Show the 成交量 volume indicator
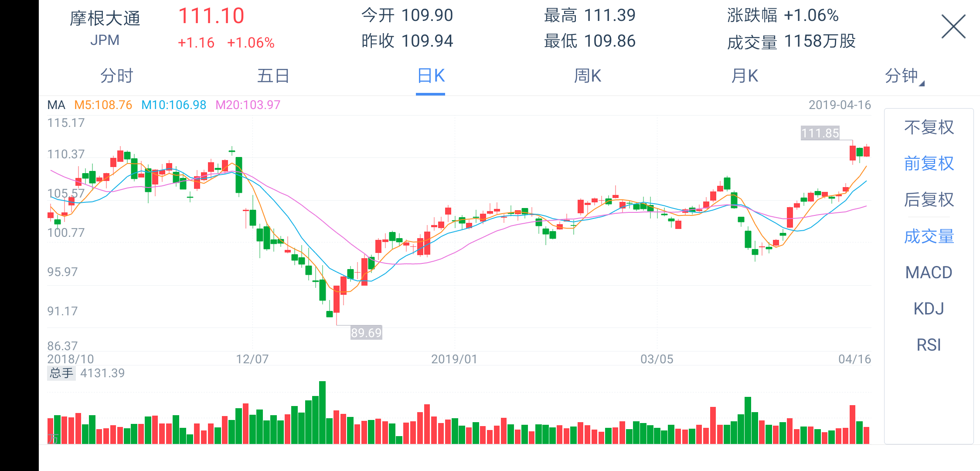The image size is (980, 471). pos(929,236)
